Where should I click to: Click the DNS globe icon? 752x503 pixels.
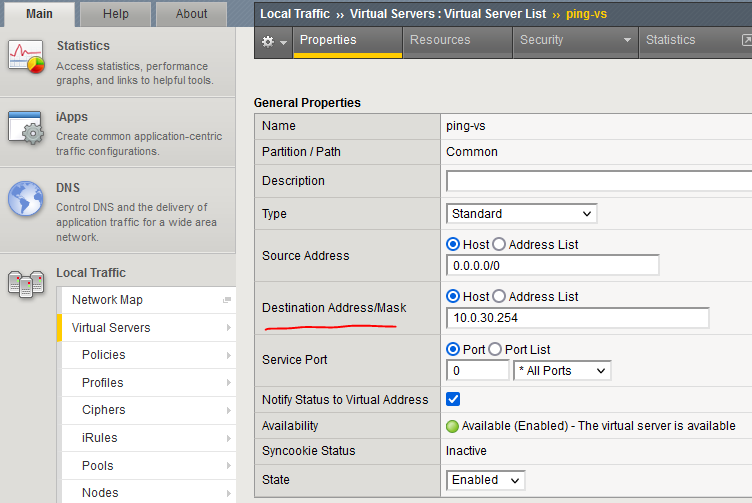click(25, 198)
